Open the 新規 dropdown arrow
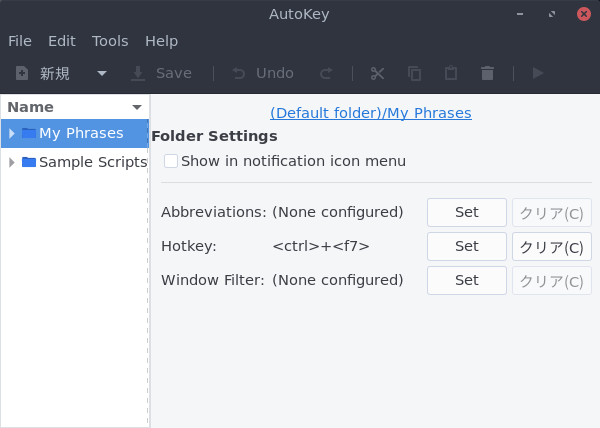The height and width of the screenshot is (428, 600). [102, 73]
